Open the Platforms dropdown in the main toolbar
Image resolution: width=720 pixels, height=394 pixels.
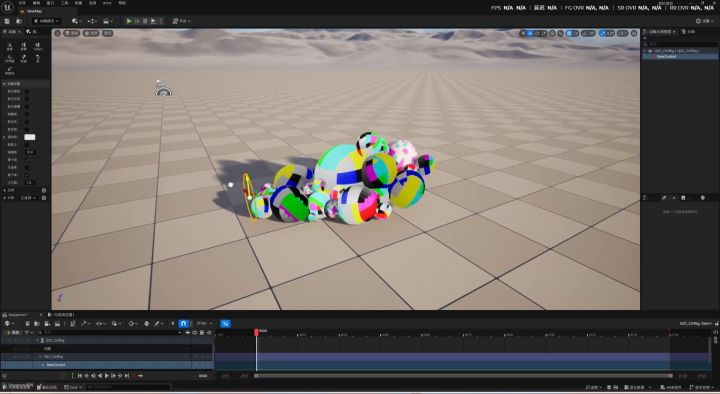[181, 21]
